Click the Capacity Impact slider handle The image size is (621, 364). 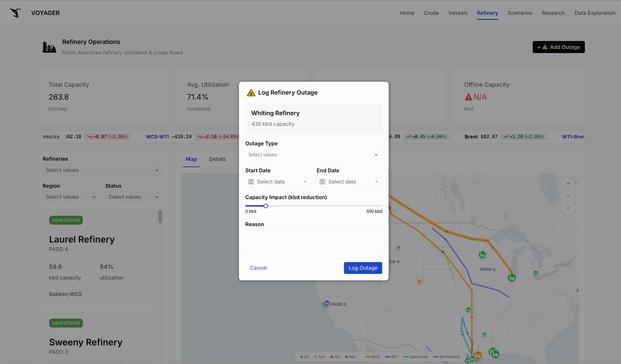click(x=266, y=206)
